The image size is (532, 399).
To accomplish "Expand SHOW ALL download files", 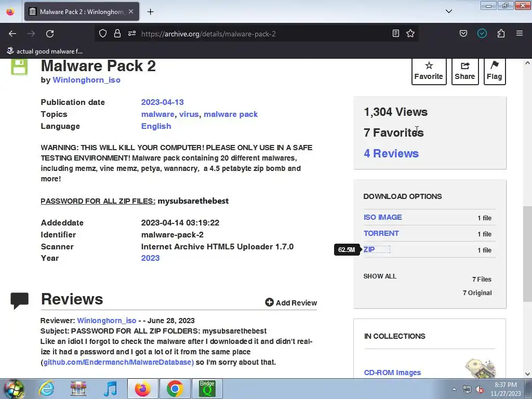I will (x=380, y=276).
